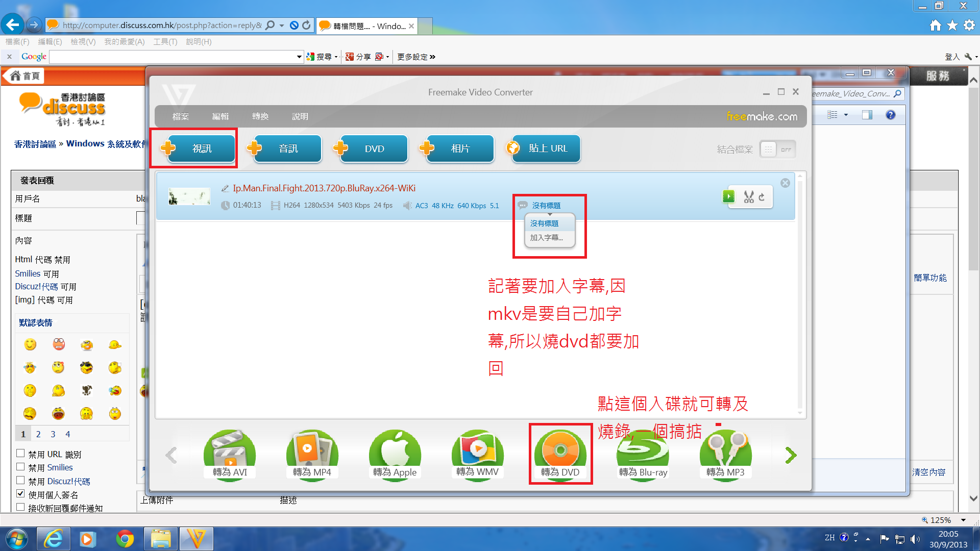Check 禁用 Smilies checkbox
Viewport: 980px width, 551px height.
coord(20,466)
